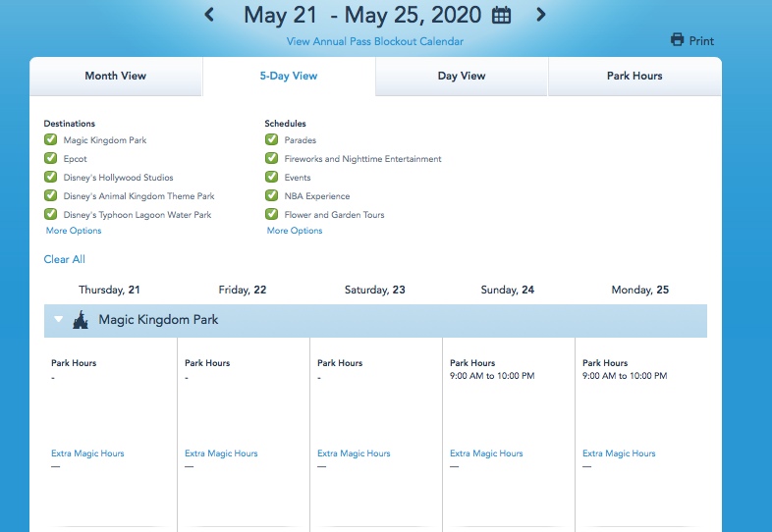This screenshot has height=532, width=772.
Task: Click the Magic Kingdom castle icon
Action: click(x=81, y=320)
